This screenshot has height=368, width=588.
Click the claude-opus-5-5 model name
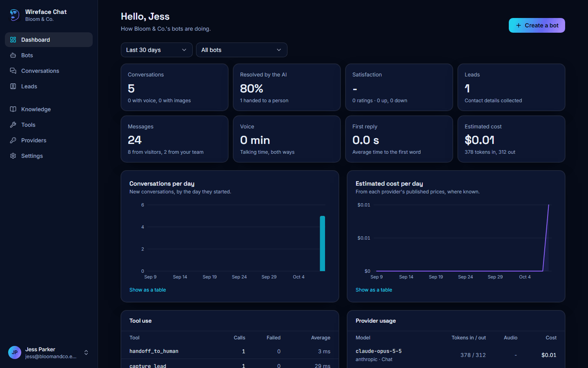(379, 351)
